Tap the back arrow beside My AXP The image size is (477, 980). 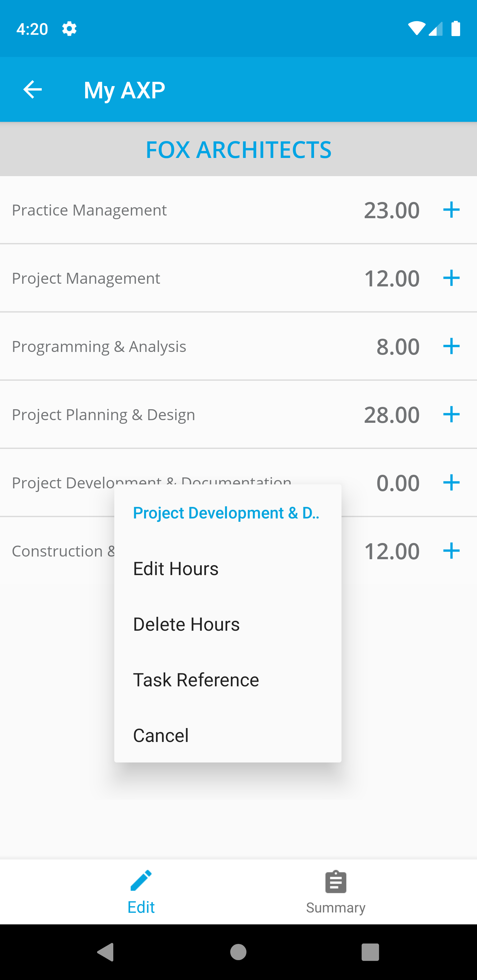coord(32,90)
